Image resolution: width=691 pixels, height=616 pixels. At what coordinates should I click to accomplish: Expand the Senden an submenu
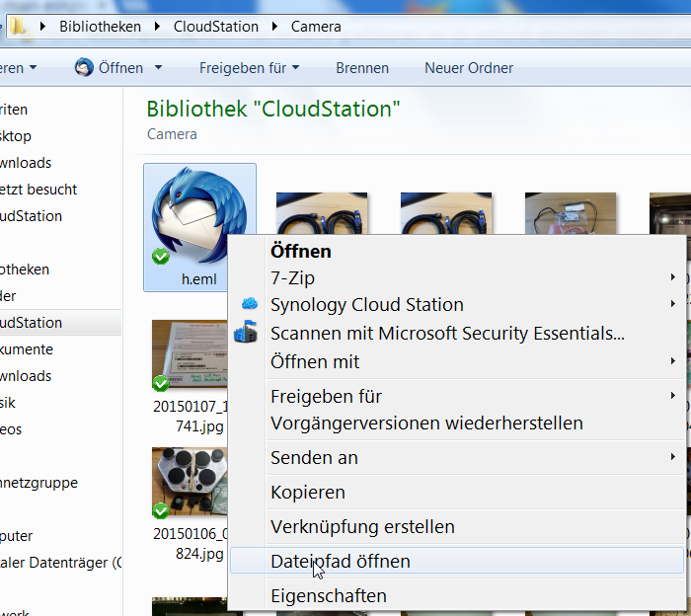(673, 458)
